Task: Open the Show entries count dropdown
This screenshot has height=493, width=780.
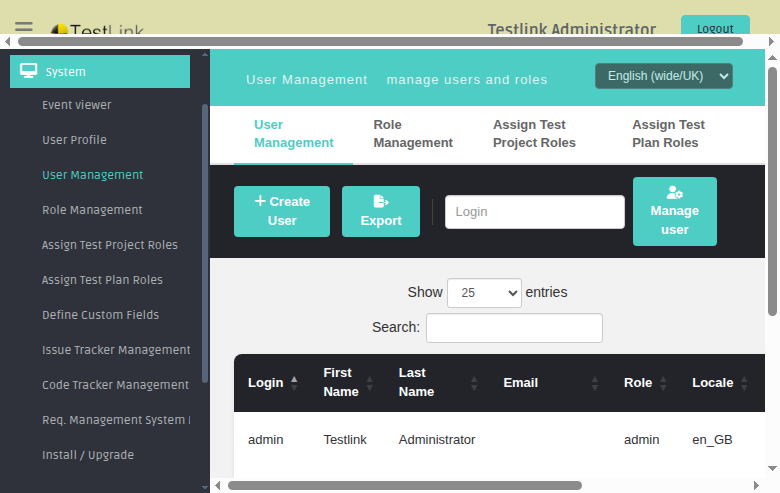Action: [x=484, y=293]
